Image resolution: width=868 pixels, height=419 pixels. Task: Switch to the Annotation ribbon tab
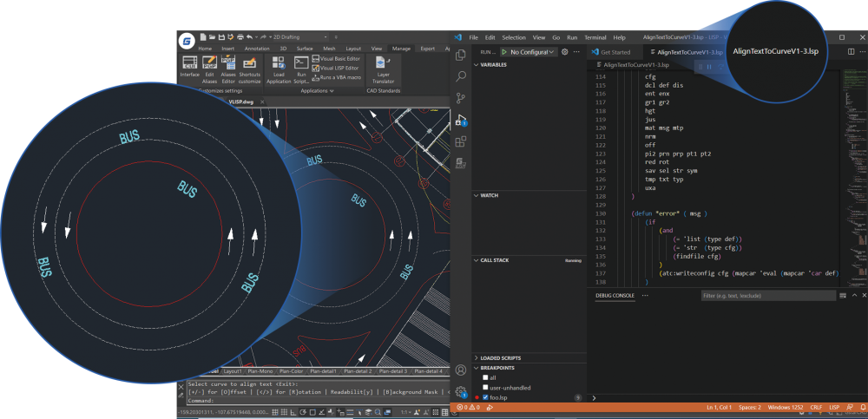[x=257, y=49]
